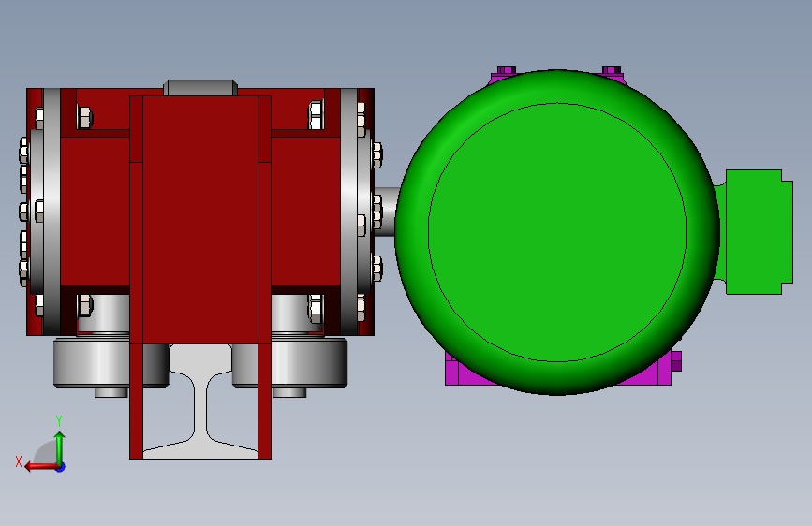Select the gray block on top of red housing
Viewport: 812px width, 526px height.
tap(200, 87)
